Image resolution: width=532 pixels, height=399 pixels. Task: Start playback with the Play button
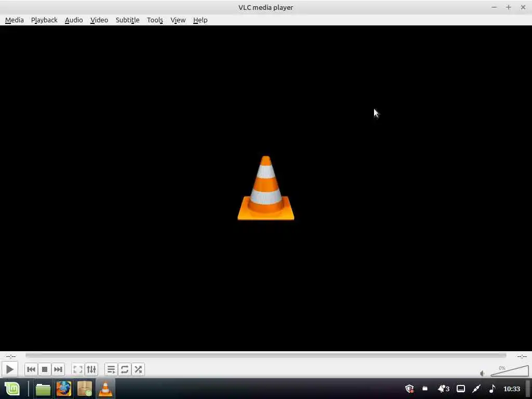[10, 369]
